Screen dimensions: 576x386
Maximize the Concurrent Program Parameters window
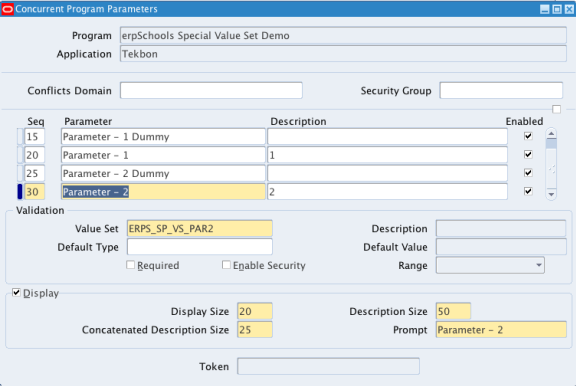click(x=557, y=9)
